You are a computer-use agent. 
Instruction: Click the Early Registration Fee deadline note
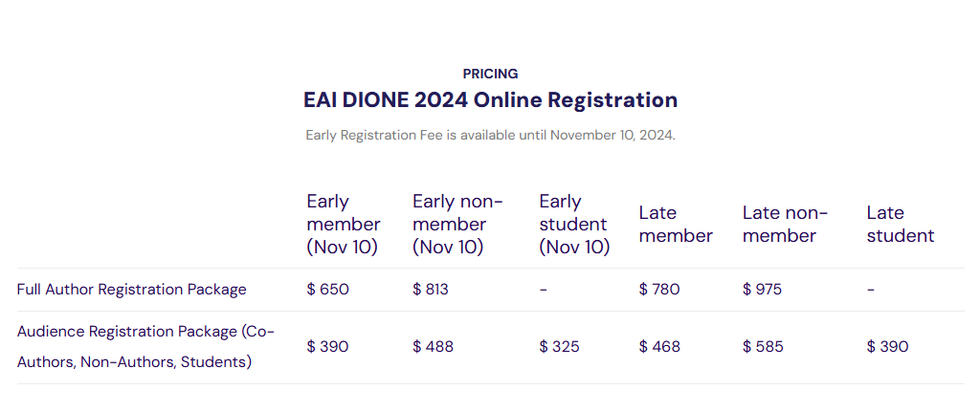[x=490, y=135]
